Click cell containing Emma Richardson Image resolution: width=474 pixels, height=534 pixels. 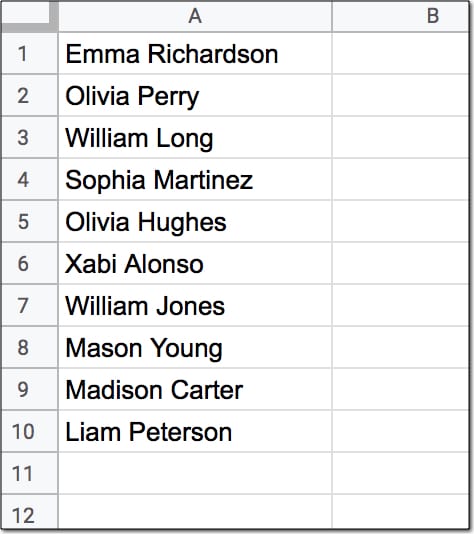[195, 53]
